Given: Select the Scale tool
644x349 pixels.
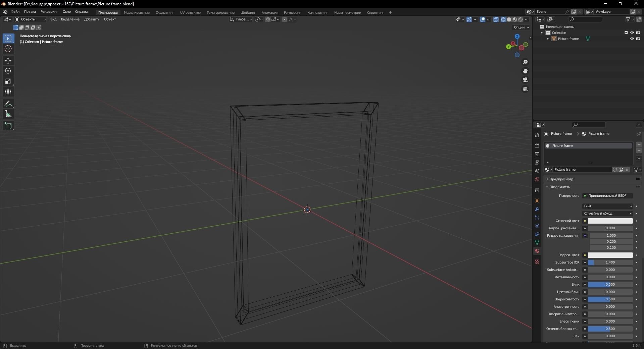Looking at the screenshot, I should [x=8, y=81].
